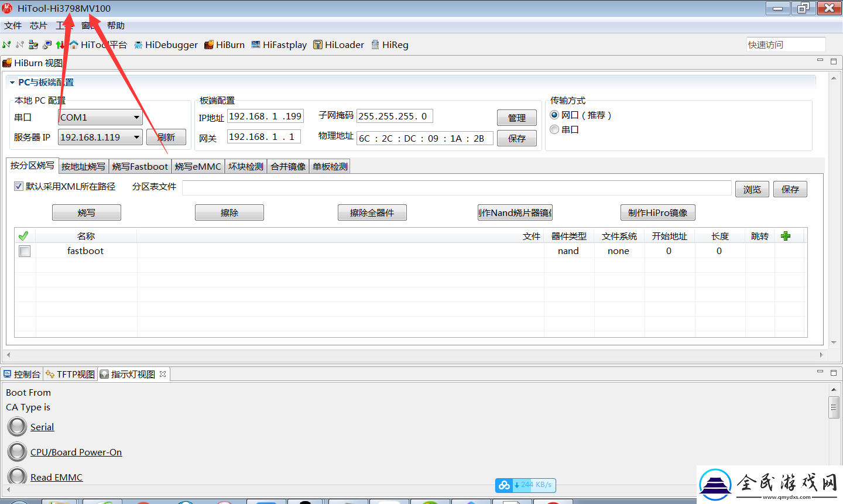This screenshot has width=843, height=504.
Task: Click the 擦除 erase button
Action: (229, 212)
